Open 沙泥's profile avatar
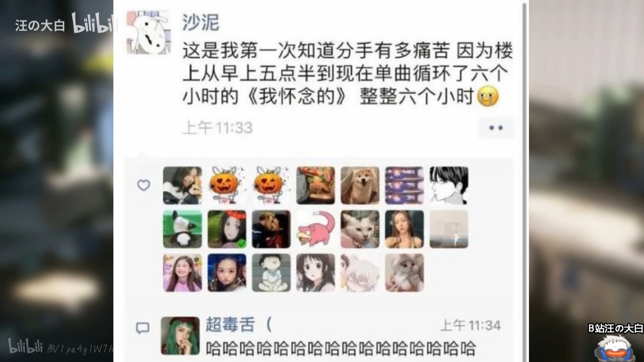The height and width of the screenshot is (362, 644). point(148,32)
